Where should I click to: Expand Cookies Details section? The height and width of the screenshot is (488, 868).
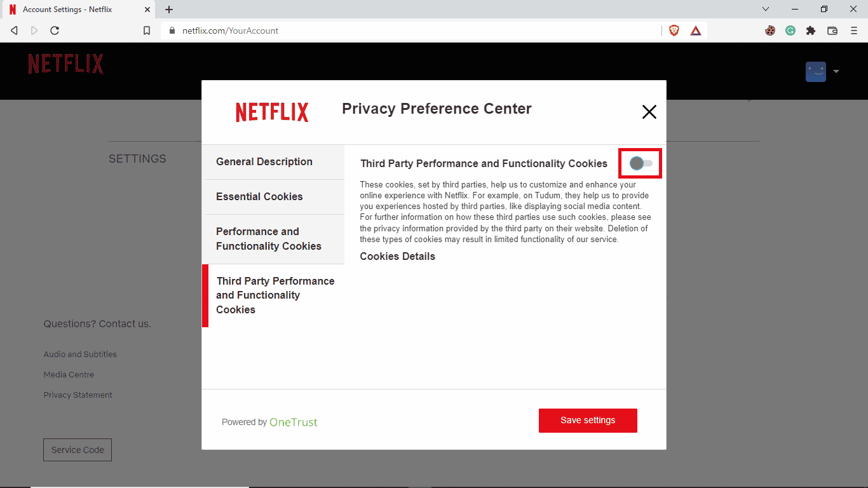pyautogui.click(x=397, y=257)
